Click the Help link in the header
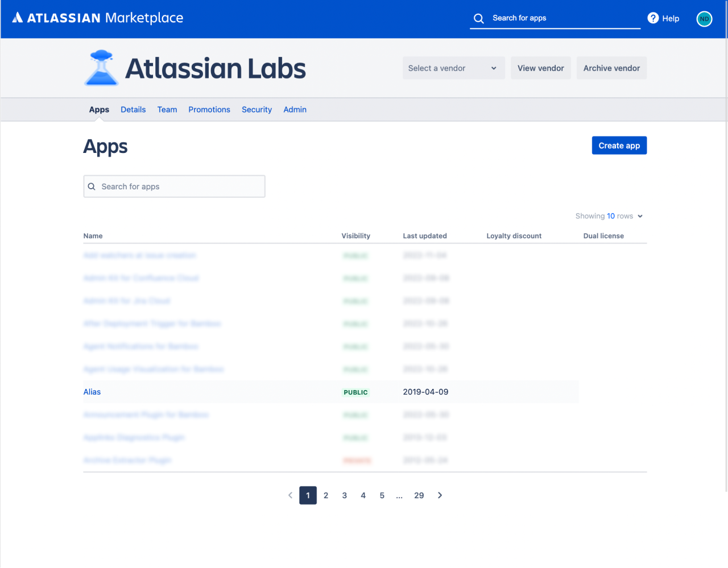 click(x=671, y=18)
